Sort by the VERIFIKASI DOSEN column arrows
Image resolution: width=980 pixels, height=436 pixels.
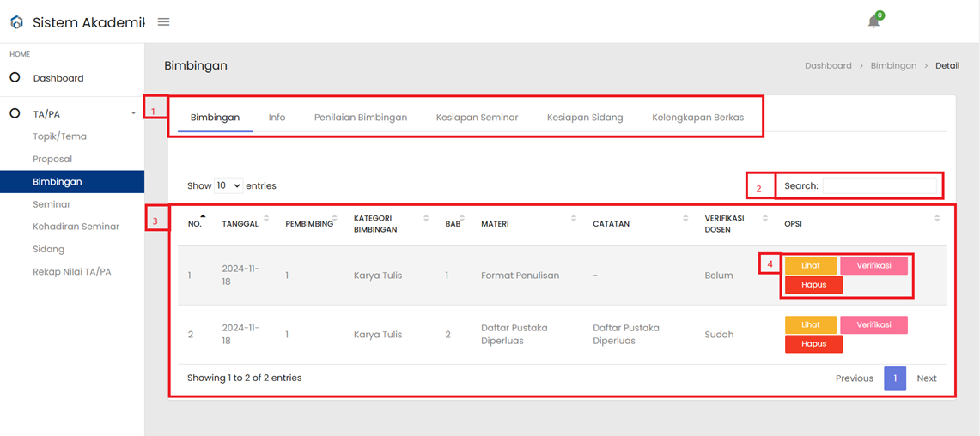tap(764, 218)
